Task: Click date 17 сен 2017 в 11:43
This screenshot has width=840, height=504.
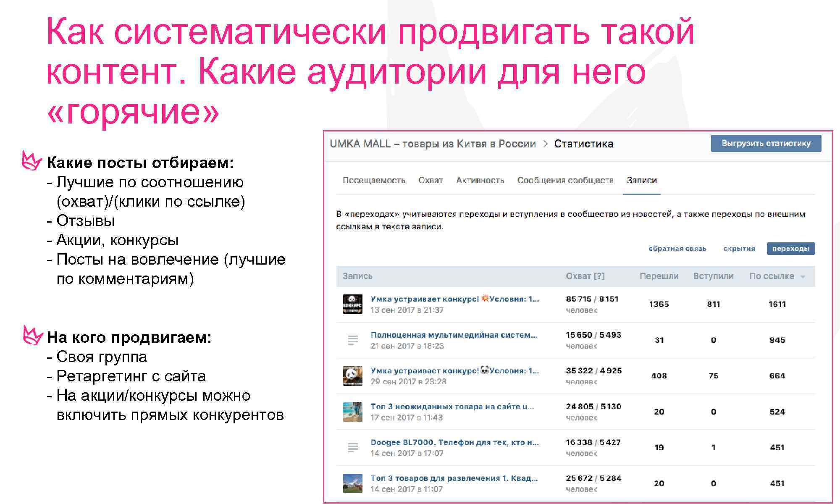Action: (407, 418)
